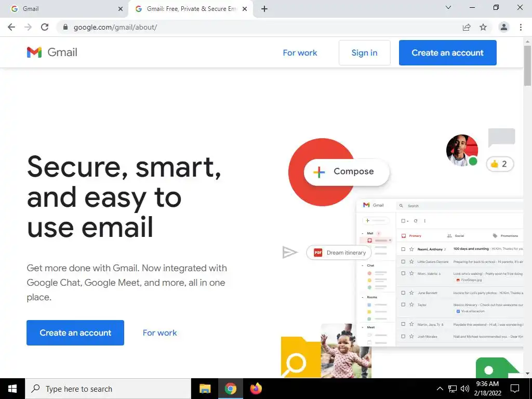
Task: Focus the address bar with the URL
Action: click(258, 27)
